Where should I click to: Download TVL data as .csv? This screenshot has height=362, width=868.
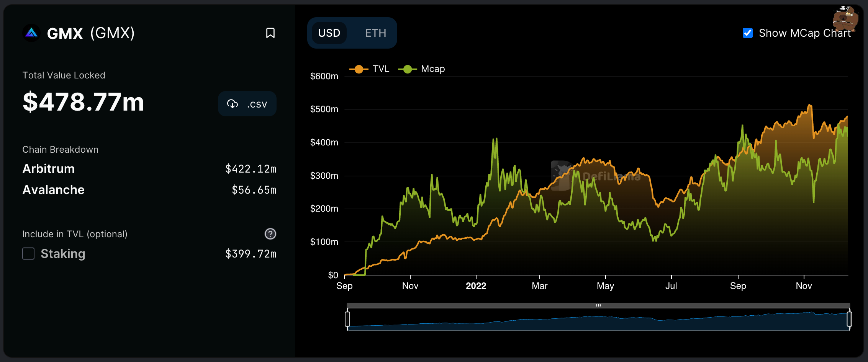point(247,104)
